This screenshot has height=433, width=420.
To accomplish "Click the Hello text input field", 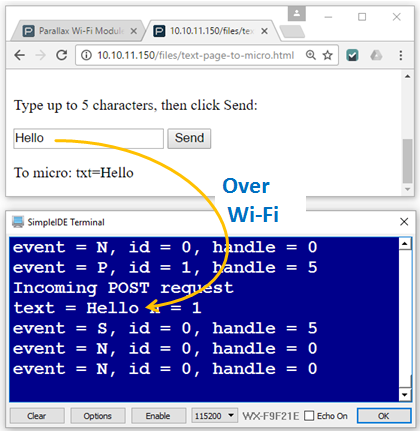I will tap(88, 138).
